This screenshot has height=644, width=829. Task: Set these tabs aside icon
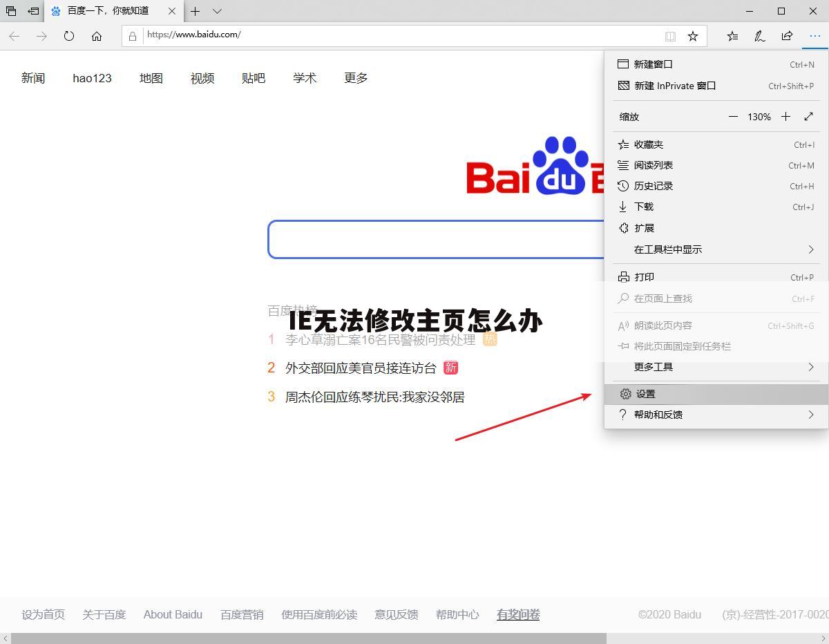[x=33, y=11]
